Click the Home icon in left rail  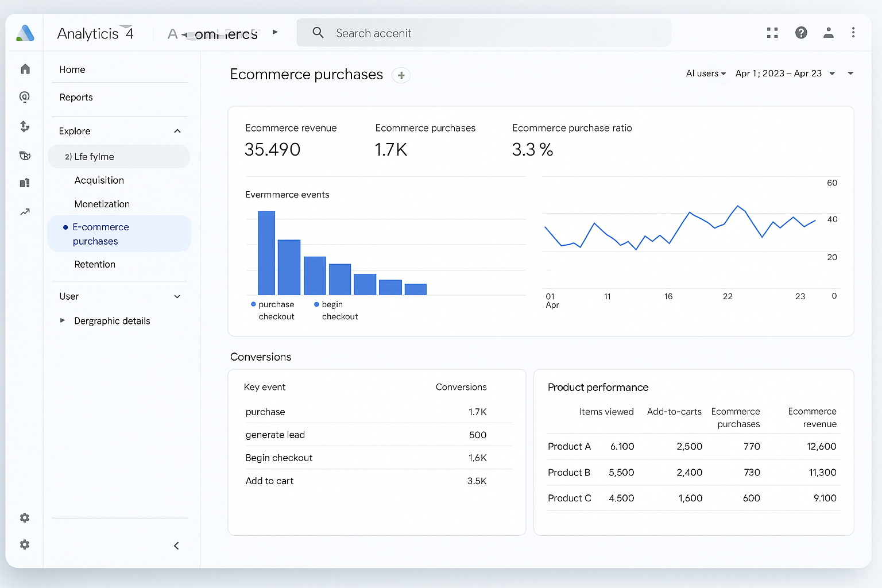tap(25, 69)
